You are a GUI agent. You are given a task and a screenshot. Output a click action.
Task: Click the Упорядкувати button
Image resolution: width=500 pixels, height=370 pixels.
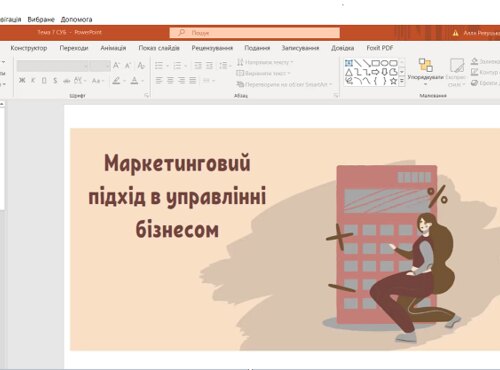[x=426, y=72]
